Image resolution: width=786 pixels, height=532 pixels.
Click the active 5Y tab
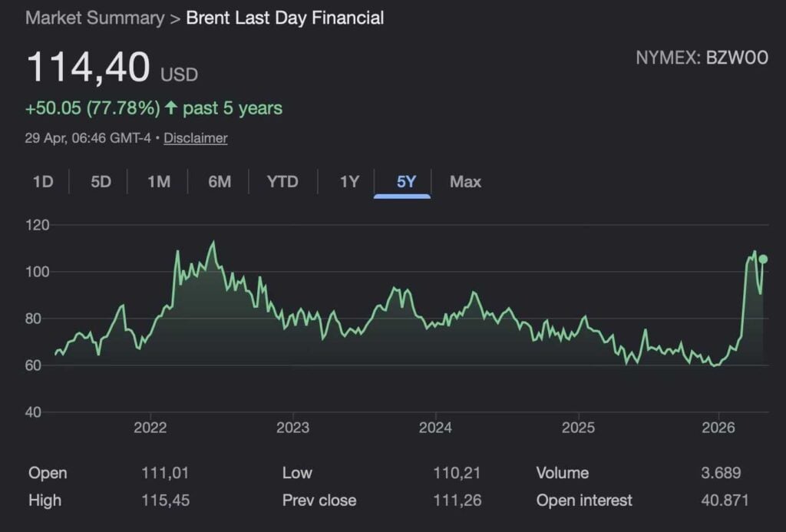coord(406,182)
